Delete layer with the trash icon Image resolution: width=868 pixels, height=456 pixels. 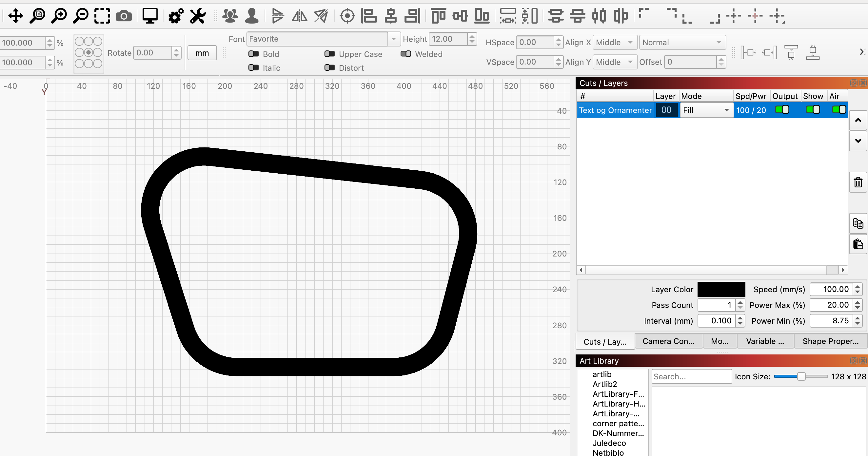(x=858, y=182)
